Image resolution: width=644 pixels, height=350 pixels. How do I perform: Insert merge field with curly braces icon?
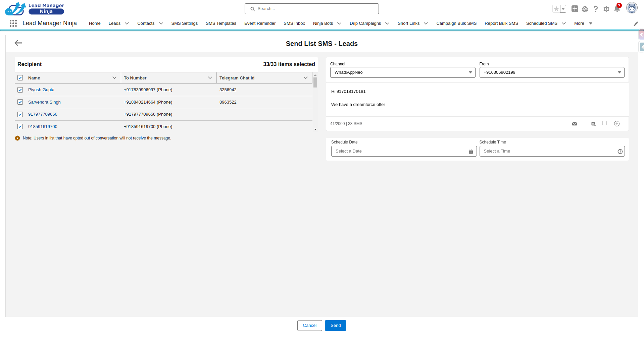pos(605,123)
